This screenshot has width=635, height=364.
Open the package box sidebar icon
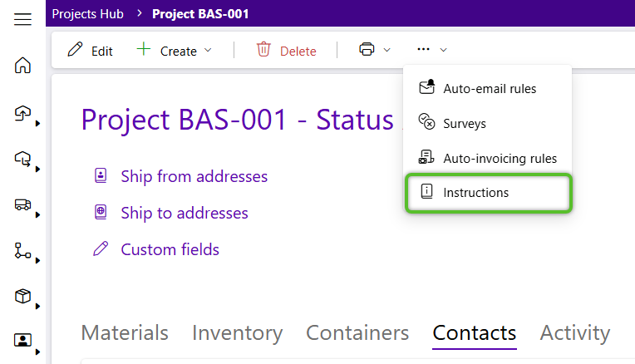[x=22, y=296]
